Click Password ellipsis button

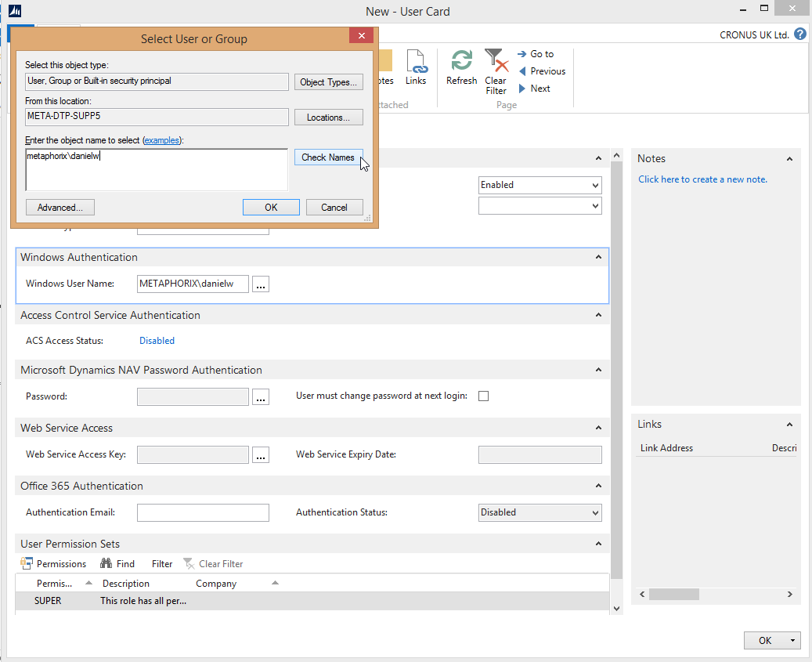click(261, 396)
